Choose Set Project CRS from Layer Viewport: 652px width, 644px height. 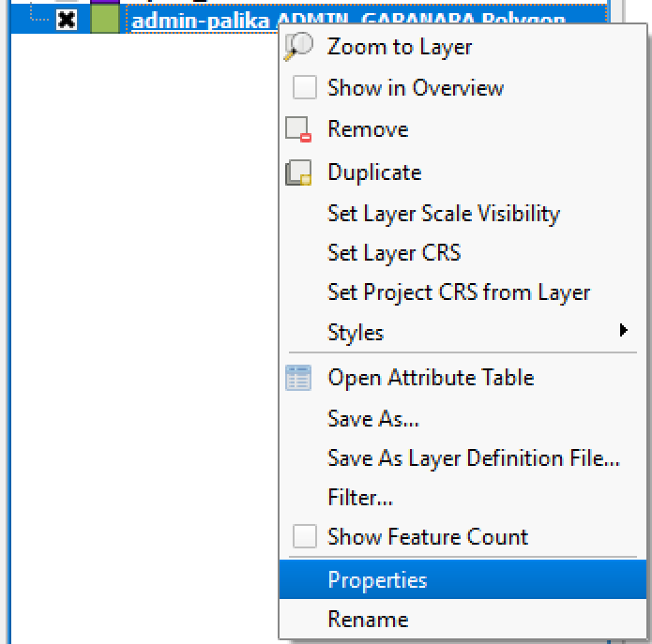click(459, 292)
